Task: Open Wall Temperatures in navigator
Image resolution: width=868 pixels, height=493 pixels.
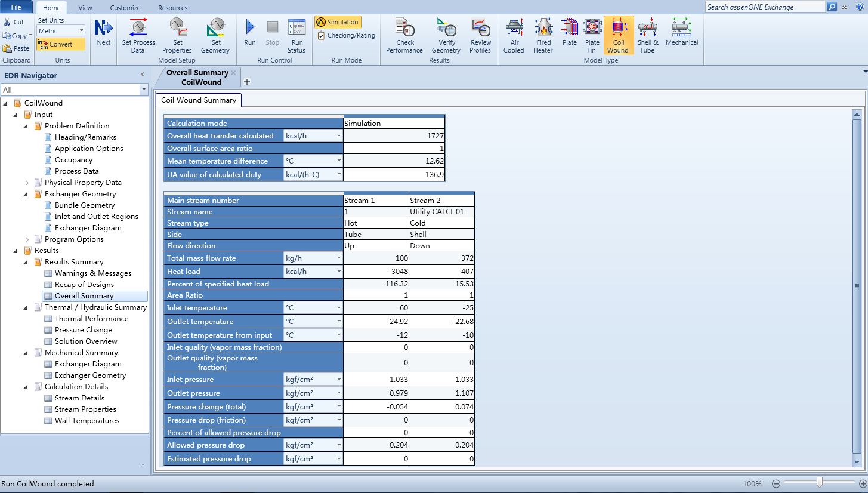Action: tap(87, 421)
